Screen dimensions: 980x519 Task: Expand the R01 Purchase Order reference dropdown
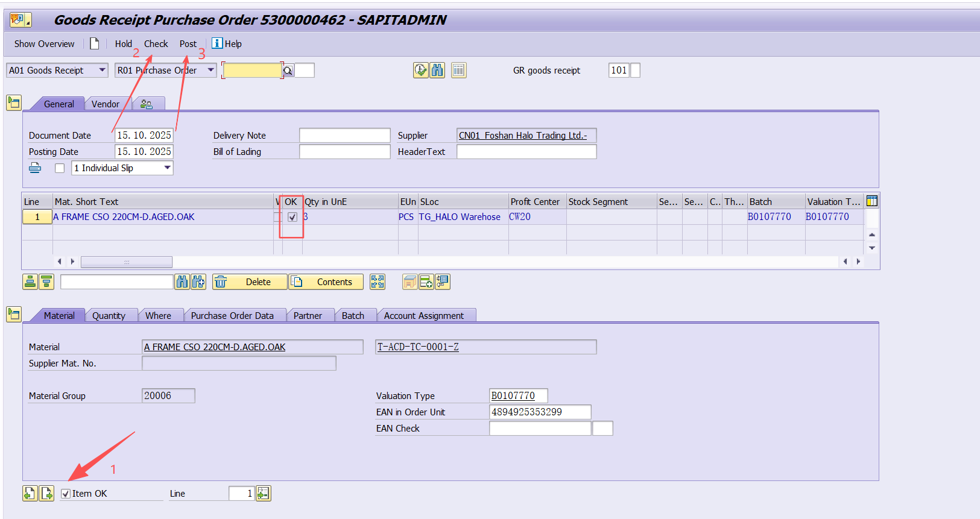[210, 71]
